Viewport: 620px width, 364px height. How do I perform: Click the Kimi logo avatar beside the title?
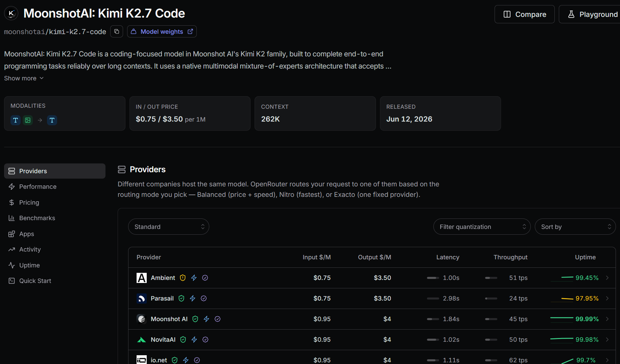(11, 14)
